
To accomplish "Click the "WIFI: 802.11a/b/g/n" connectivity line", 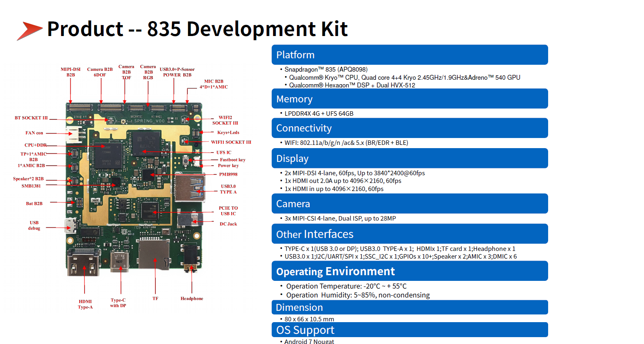I will tap(346, 143).
